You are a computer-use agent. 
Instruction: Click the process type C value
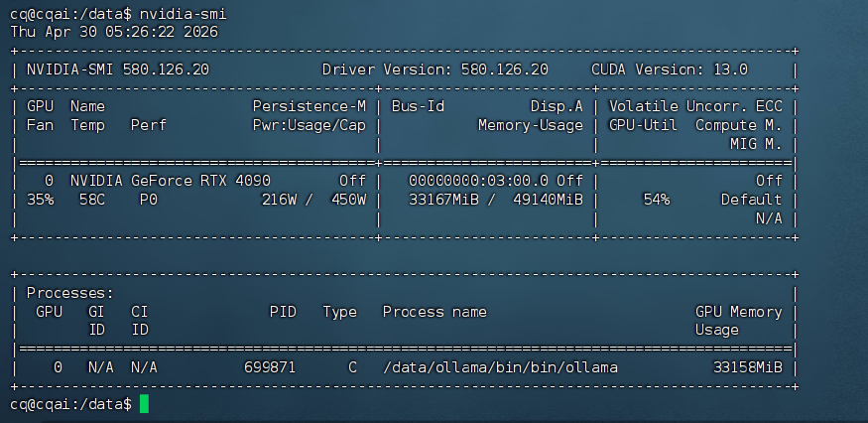click(352, 367)
